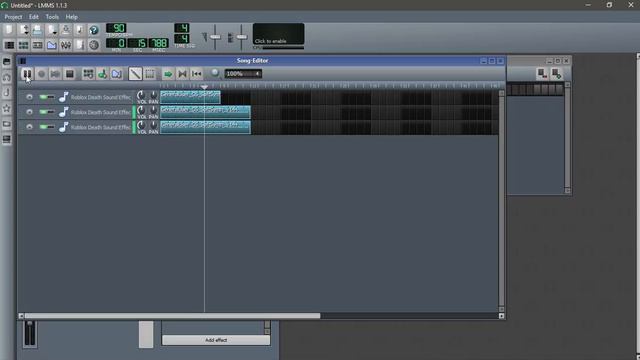Click the first track's Roblox Death Sound name button
This screenshot has height=360, width=640.
pyautogui.click(x=95, y=97)
